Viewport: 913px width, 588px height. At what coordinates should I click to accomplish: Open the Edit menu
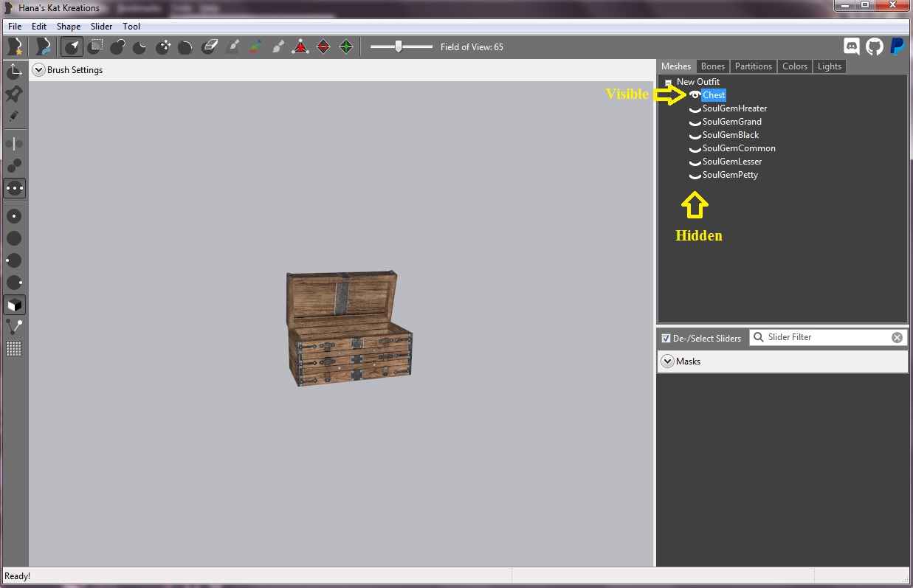click(x=39, y=27)
